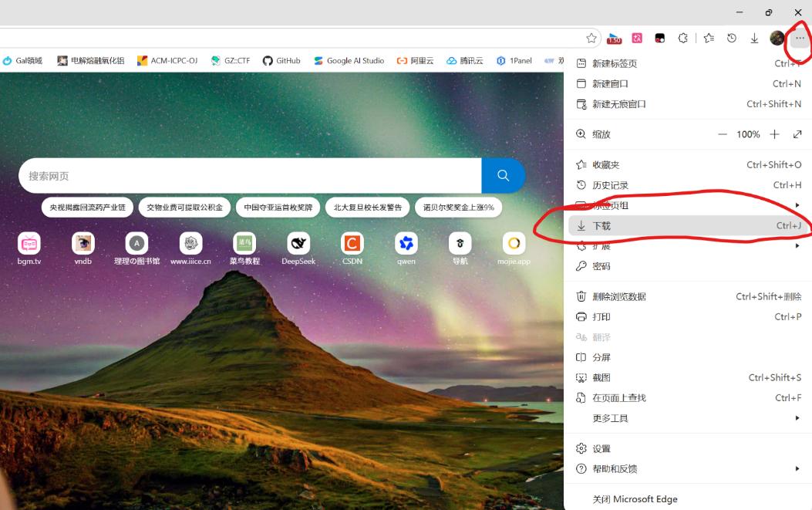The width and height of the screenshot is (812, 510).
Task: Open the extension icon with the 150 badge
Action: (x=614, y=38)
